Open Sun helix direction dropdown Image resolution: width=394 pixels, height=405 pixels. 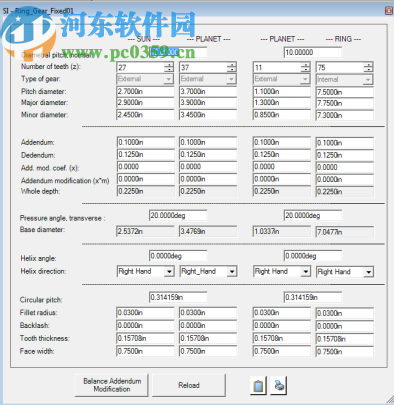tap(169, 271)
